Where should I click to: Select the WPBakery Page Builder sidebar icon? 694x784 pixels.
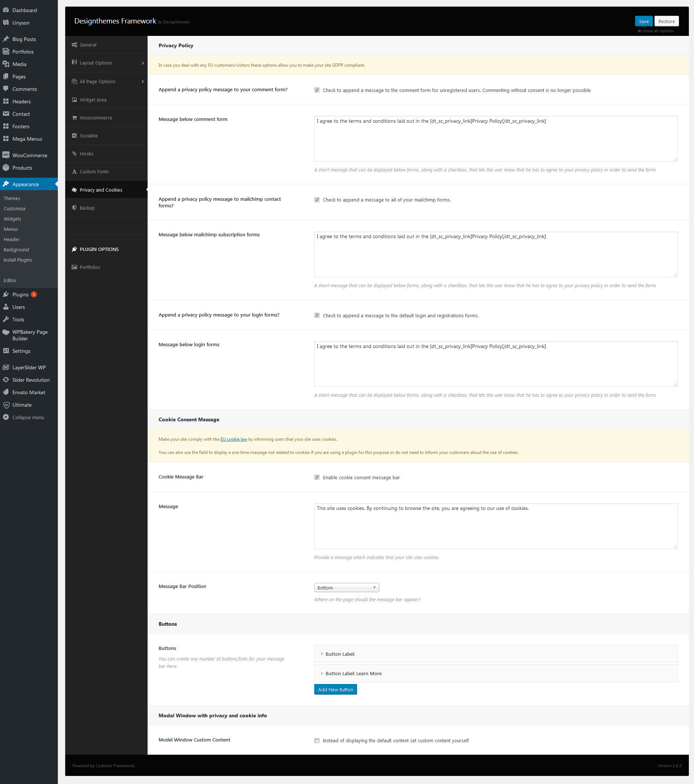pos(6,332)
